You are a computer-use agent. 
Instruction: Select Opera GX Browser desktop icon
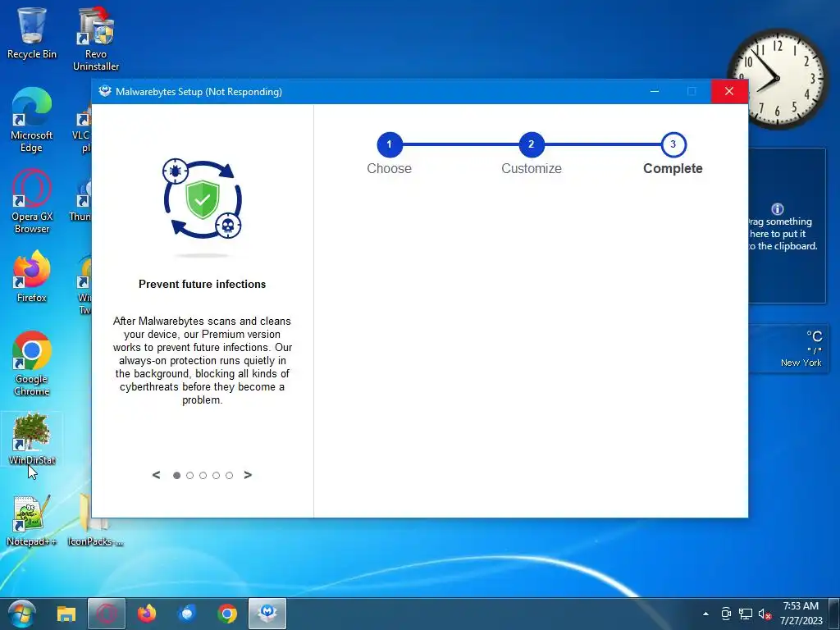pyautogui.click(x=32, y=202)
